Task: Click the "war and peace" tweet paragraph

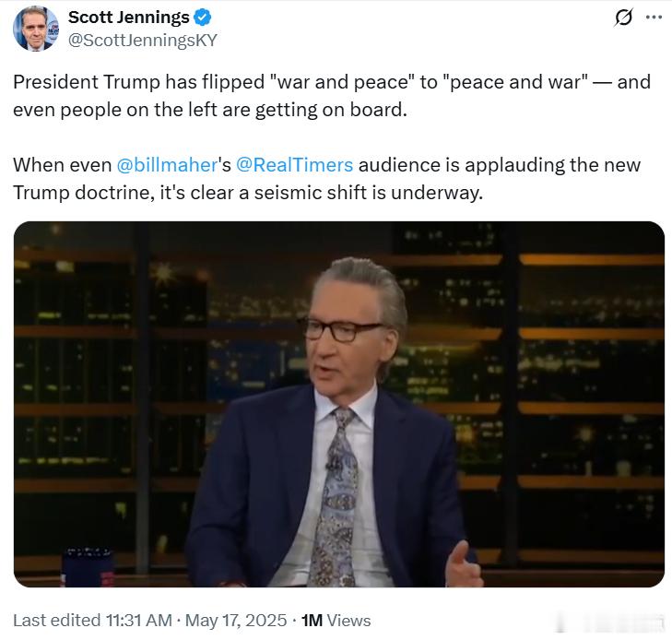Action: pyautogui.click(x=332, y=96)
